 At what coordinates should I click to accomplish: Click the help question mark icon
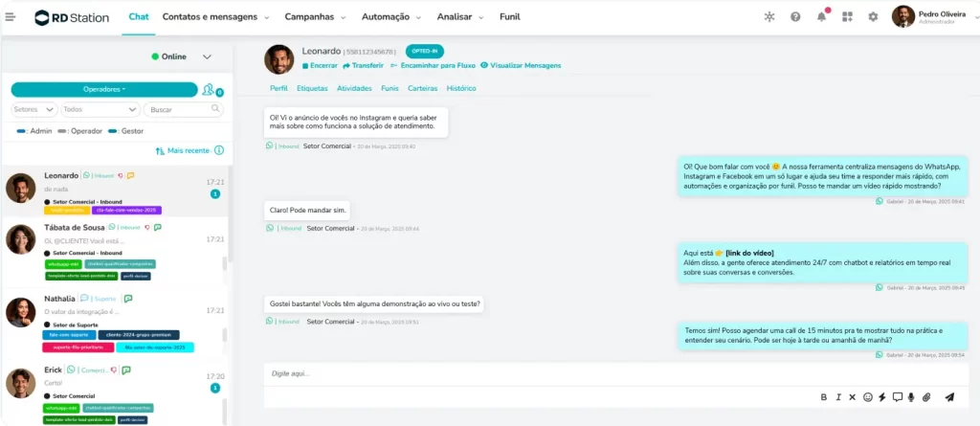point(795,17)
